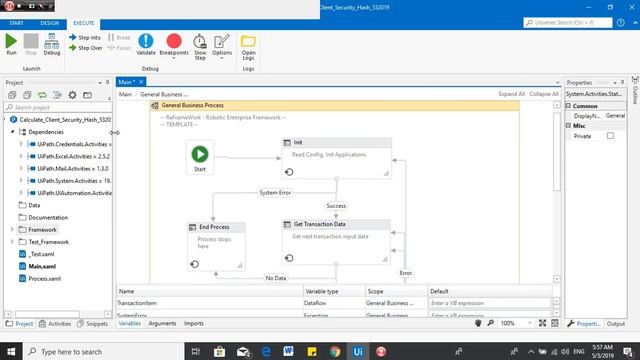This screenshot has height=360, width=640.
Task: Open the START ribbon tab
Action: click(x=16, y=23)
